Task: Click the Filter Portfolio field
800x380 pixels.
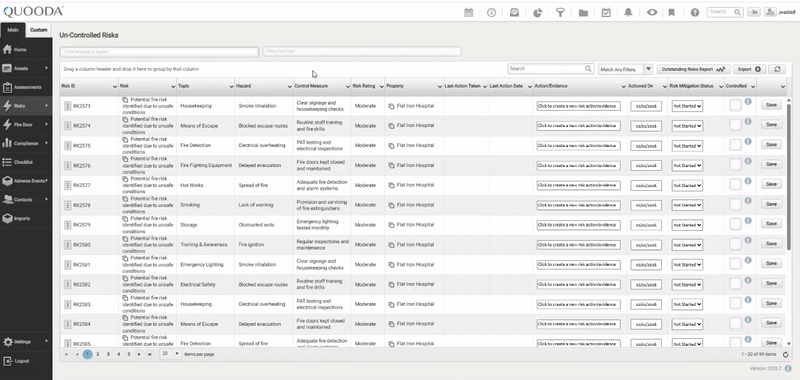Action: click(362, 52)
